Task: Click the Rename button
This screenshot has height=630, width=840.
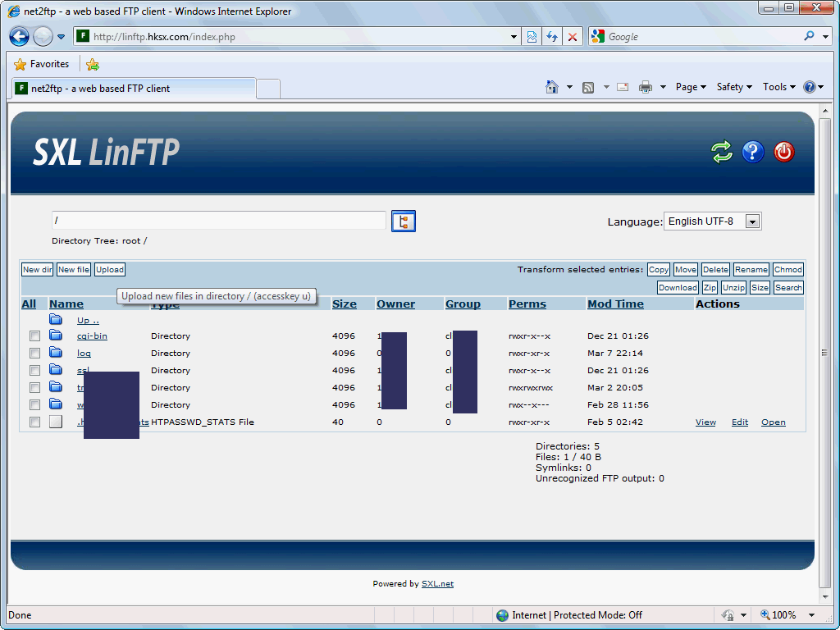Action: tap(751, 269)
